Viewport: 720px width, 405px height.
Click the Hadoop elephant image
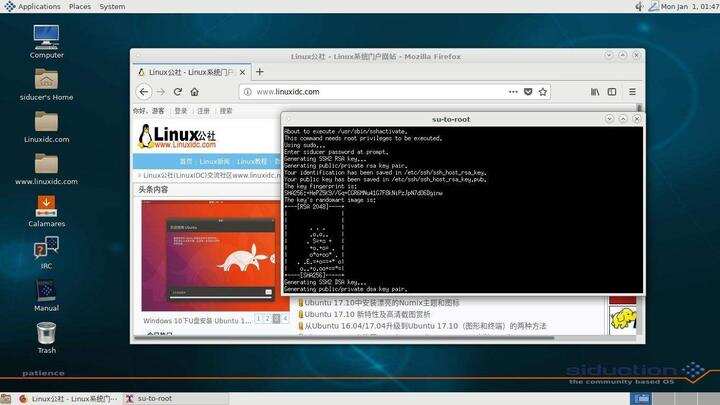[623, 320]
